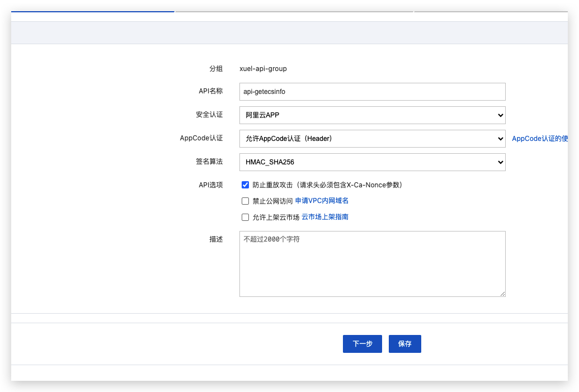Expand the AppCode认证 dropdown menu
The image size is (579, 392).
(372, 139)
